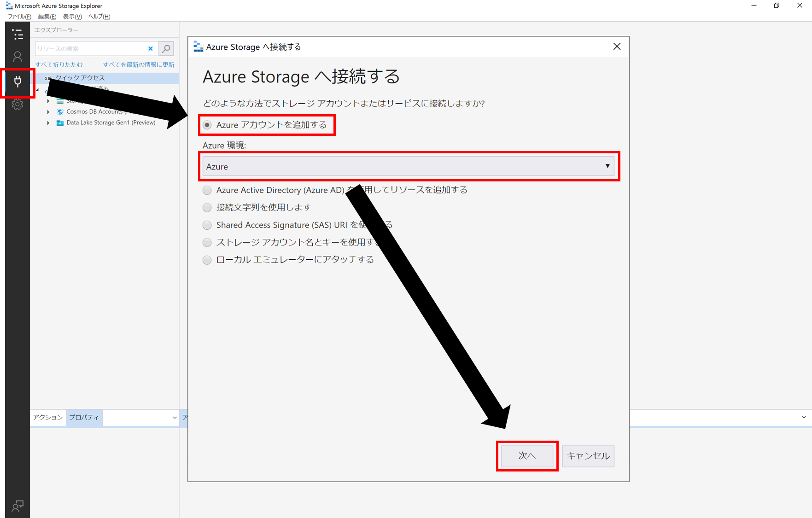This screenshot has height=518, width=812.
Task: Open the 編集(E) menu
Action: point(47,17)
